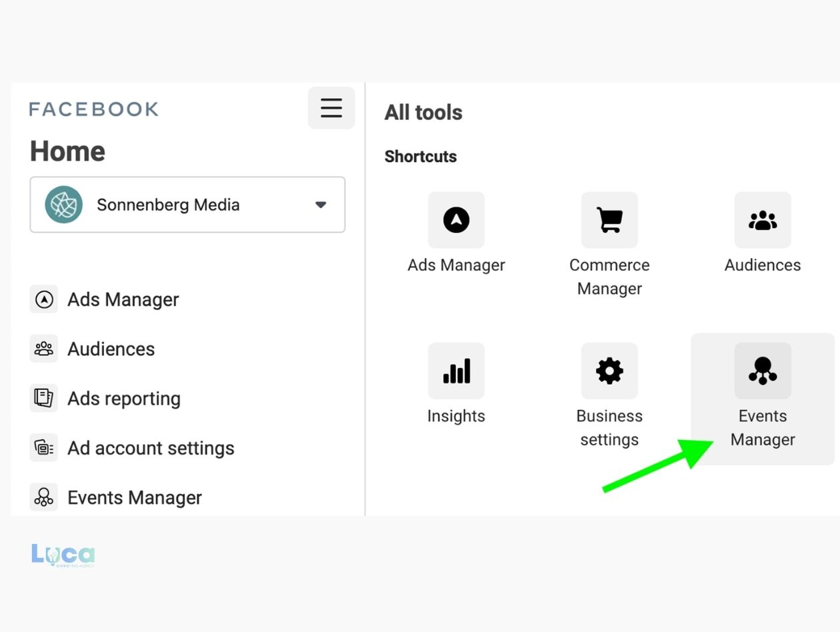840x632 pixels.
Task: Expand the Sonnenberg Media account dropdown arrow
Action: (x=321, y=205)
